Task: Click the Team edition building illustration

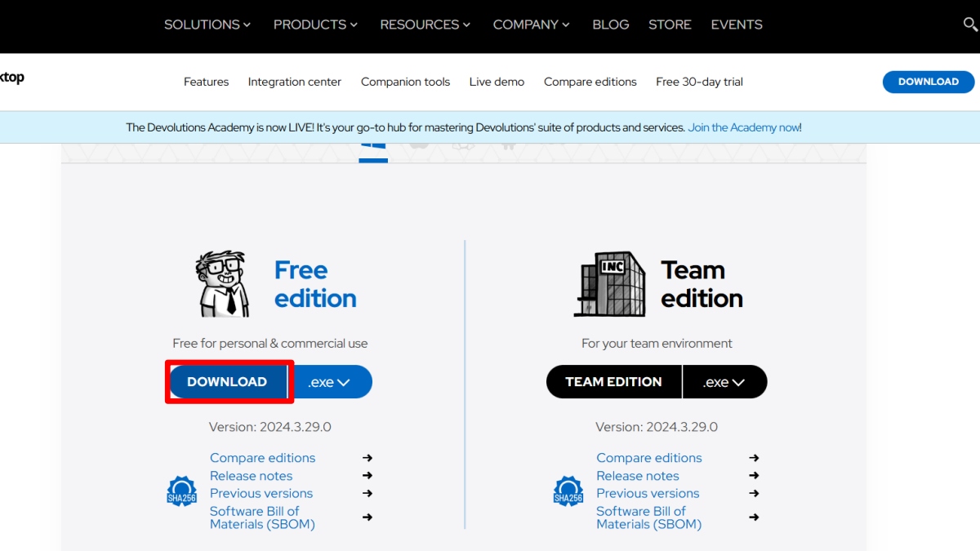Action: [x=609, y=284]
